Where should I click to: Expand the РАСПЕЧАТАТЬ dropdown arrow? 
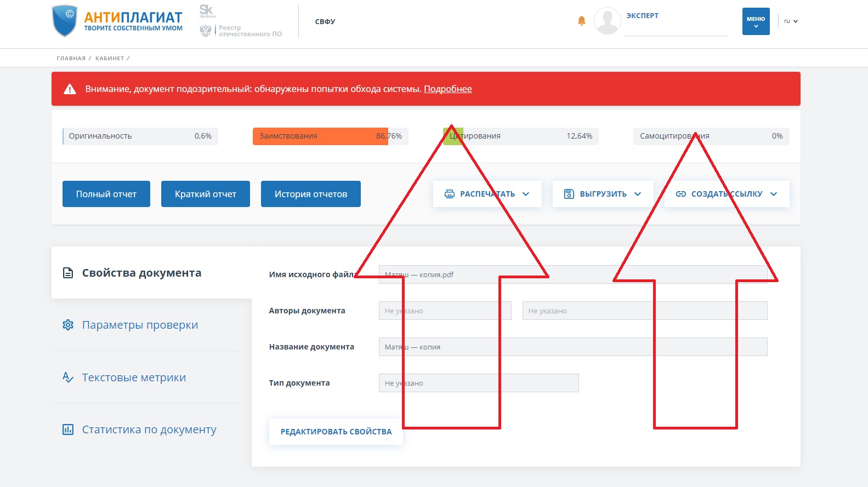click(526, 194)
